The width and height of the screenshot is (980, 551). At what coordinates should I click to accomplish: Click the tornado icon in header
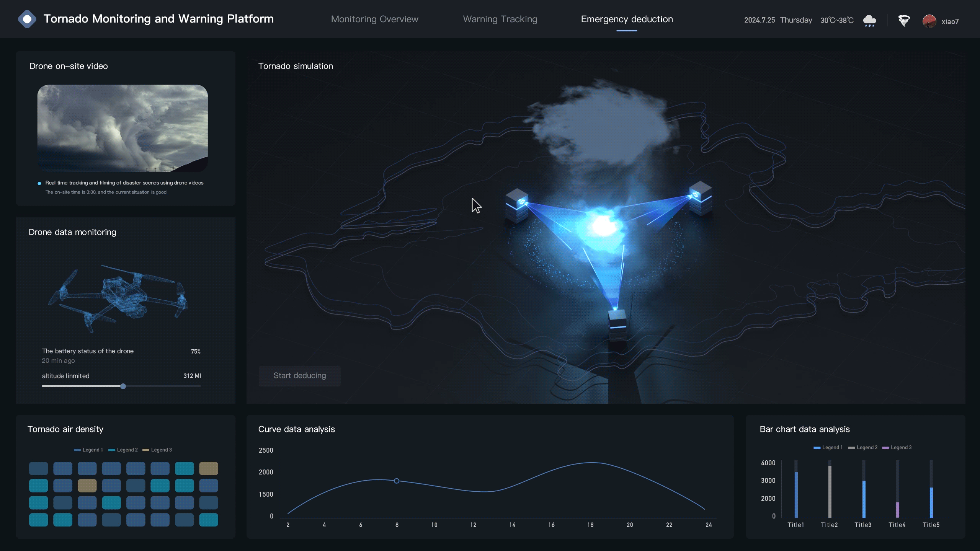[x=904, y=20]
